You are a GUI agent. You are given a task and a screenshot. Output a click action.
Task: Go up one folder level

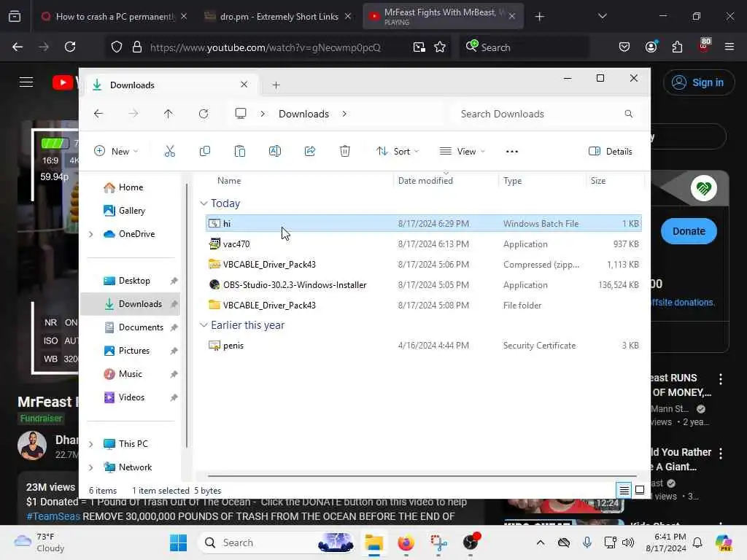coord(169,114)
